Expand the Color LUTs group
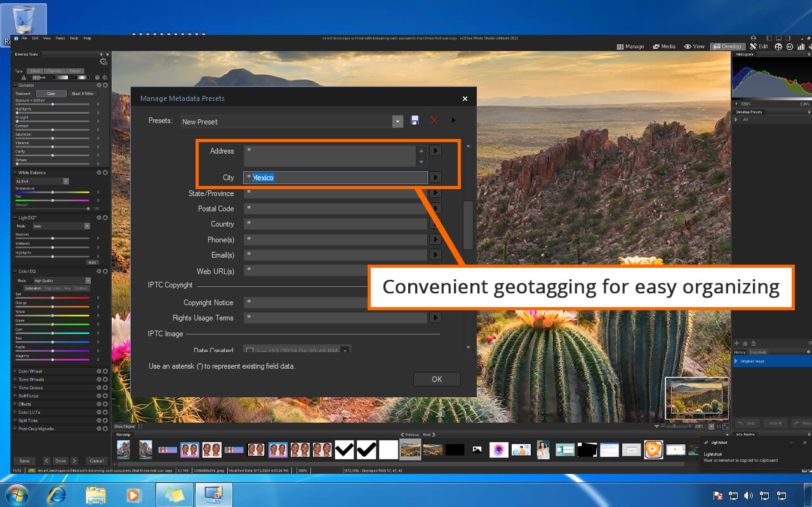 click(15, 412)
